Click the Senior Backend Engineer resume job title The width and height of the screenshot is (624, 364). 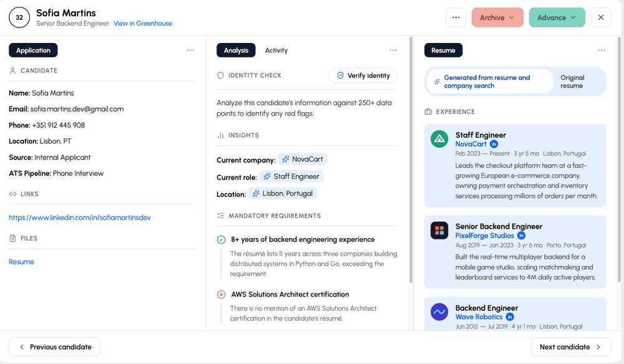499,226
